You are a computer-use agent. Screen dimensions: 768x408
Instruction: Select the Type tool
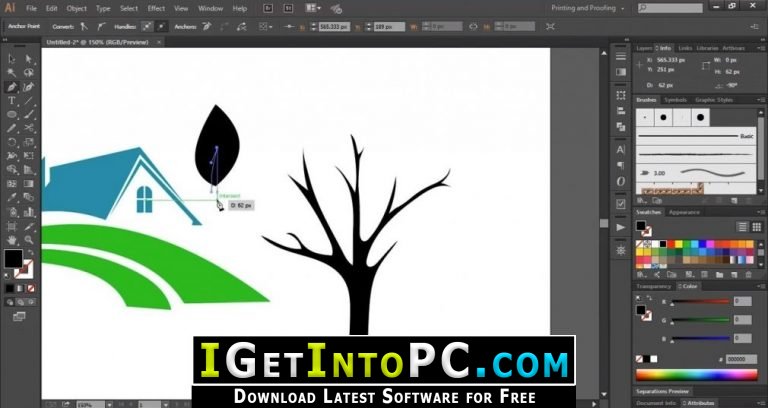point(11,101)
